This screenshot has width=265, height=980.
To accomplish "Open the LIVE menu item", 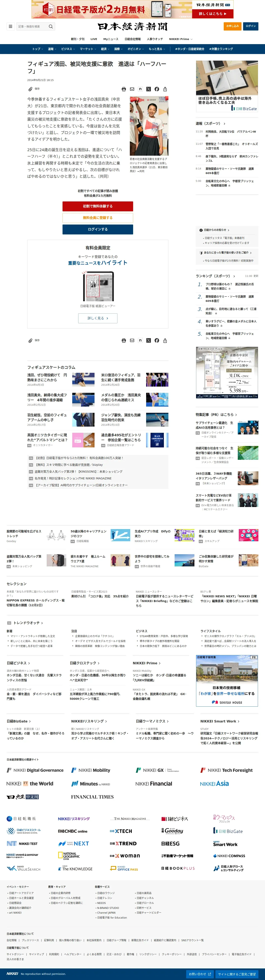I will click(x=94, y=39).
